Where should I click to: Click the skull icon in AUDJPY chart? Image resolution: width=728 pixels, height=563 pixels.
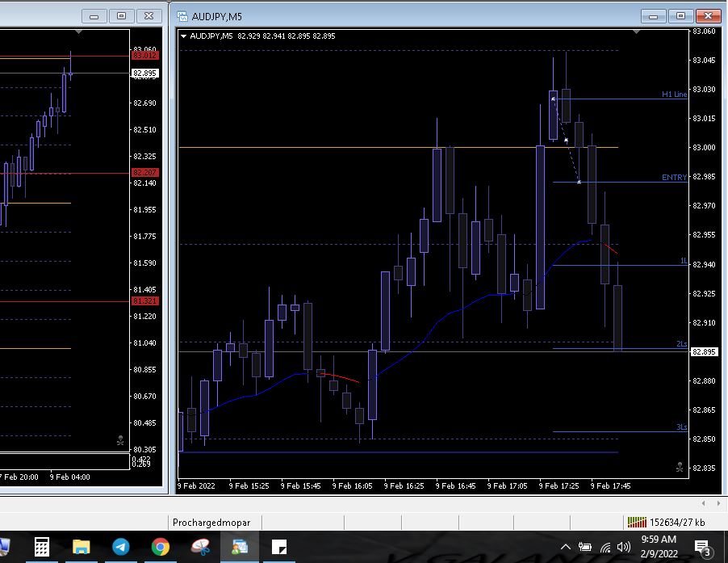679,466
